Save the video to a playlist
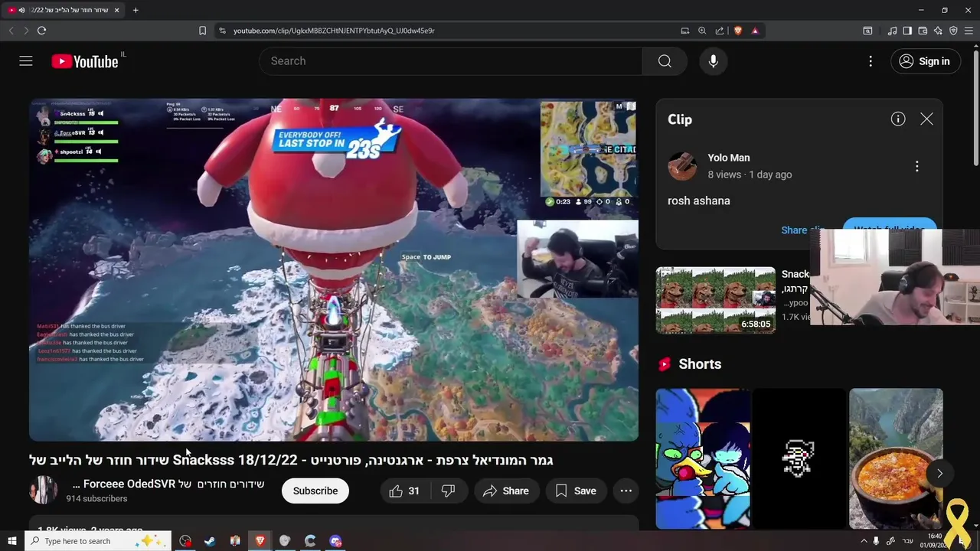 pos(576,491)
